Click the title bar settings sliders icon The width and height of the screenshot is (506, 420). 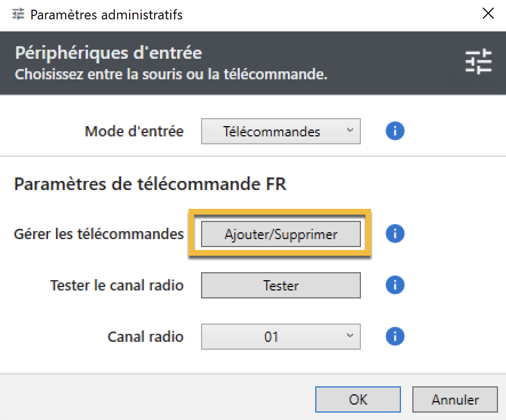point(18,14)
